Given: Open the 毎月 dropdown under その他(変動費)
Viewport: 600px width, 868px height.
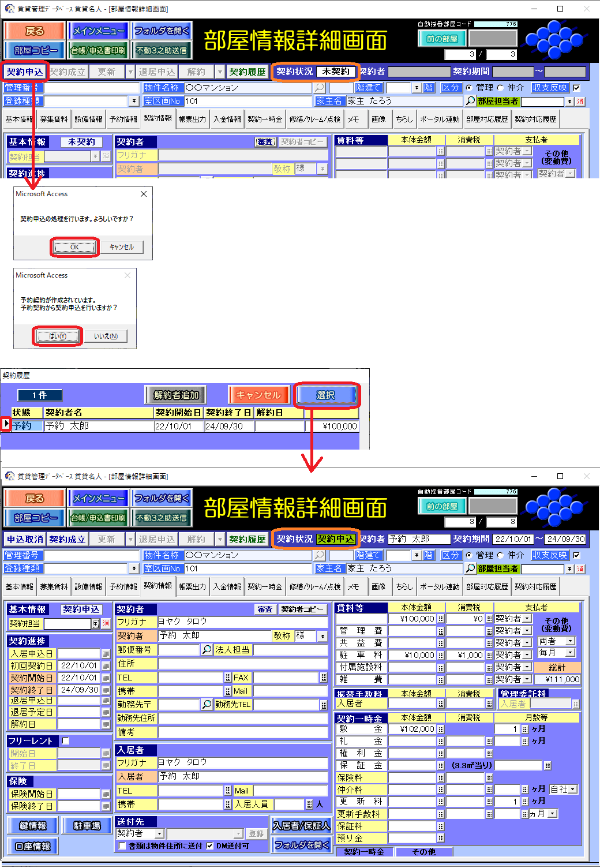Looking at the screenshot, I should pyautogui.click(x=570, y=653).
